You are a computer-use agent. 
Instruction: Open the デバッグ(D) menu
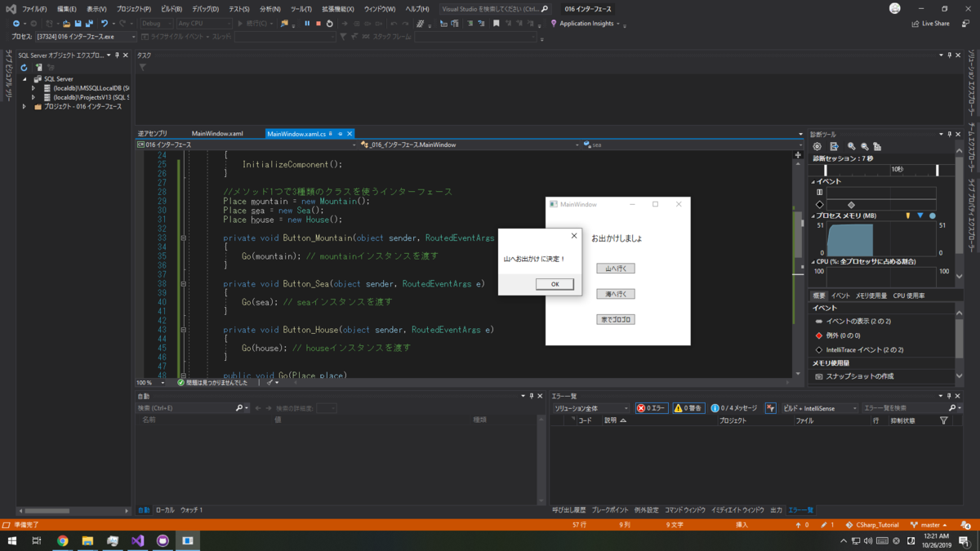pos(205,9)
